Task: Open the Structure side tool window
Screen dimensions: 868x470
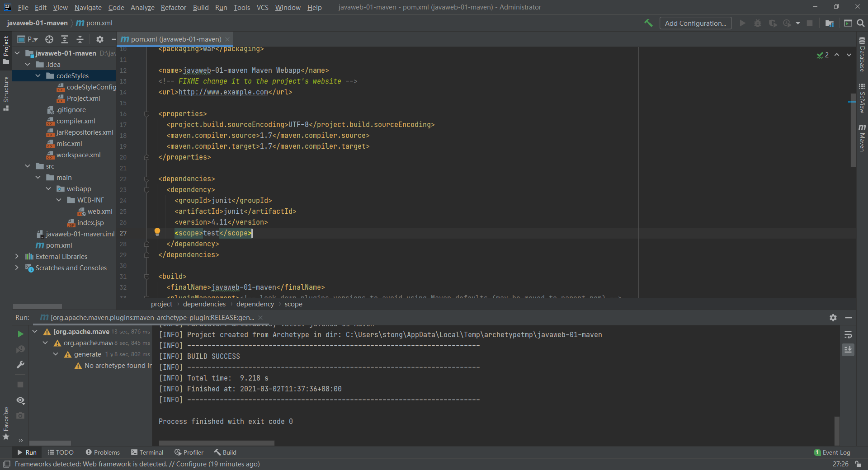Action: (x=6, y=94)
